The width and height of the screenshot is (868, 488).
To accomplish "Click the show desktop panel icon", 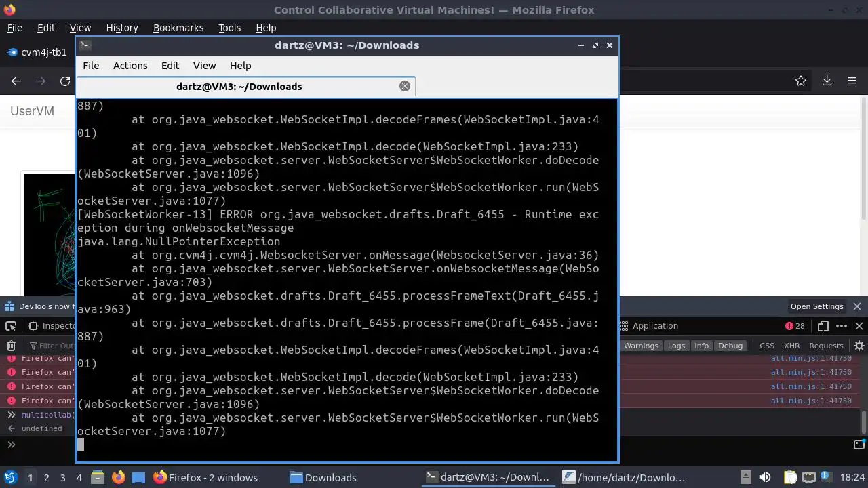I will pos(138,477).
